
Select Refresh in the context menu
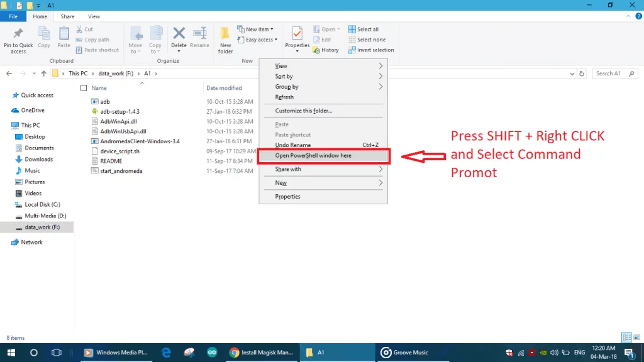(284, 97)
